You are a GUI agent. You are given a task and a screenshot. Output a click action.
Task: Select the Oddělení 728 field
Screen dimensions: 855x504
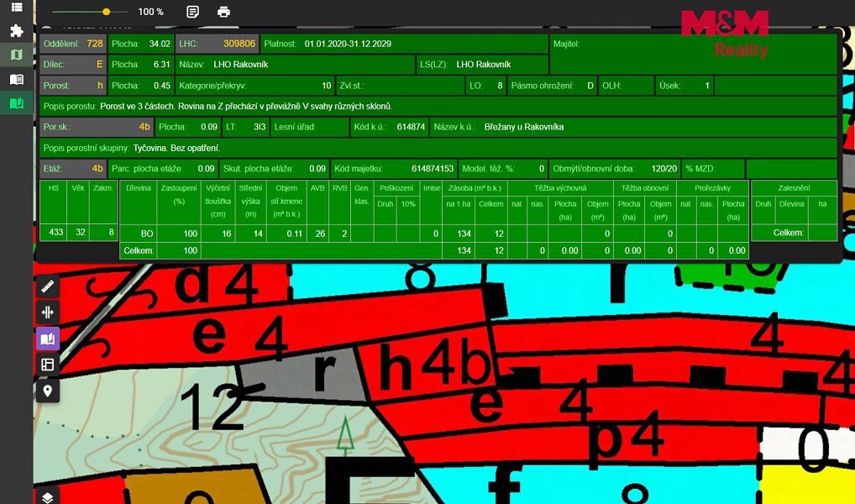(x=73, y=44)
